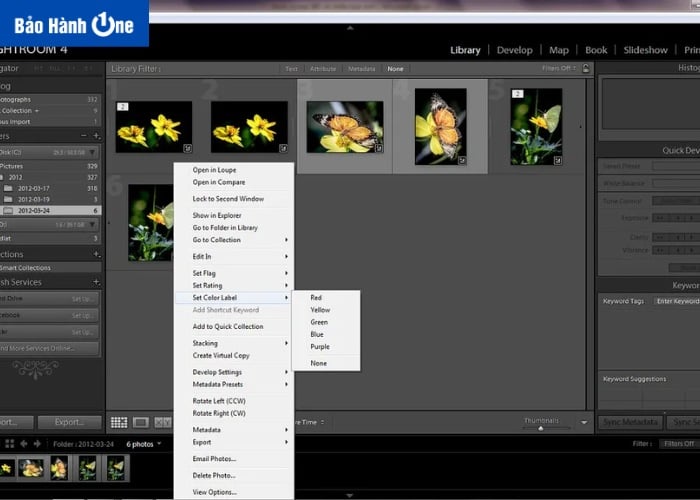Expand the Set Flag submenu
The height and width of the screenshot is (500, 700).
pyautogui.click(x=234, y=273)
